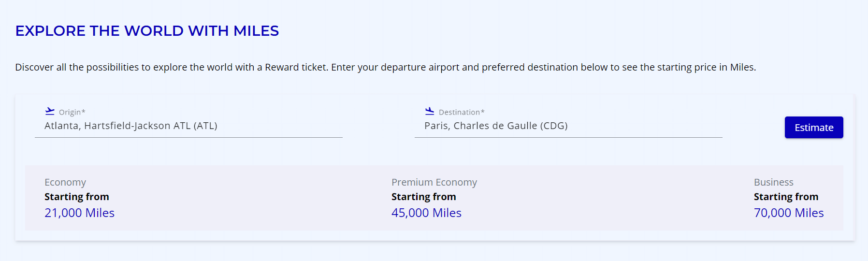Select the Business cabin label
This screenshot has height=261, width=868.
[773, 182]
